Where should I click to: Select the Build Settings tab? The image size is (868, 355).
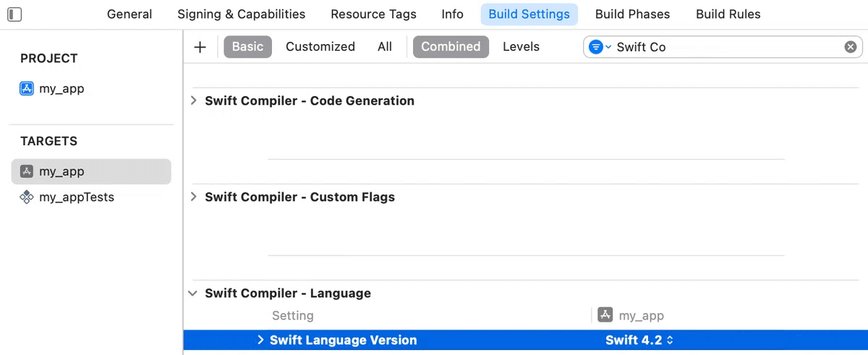pos(529,14)
